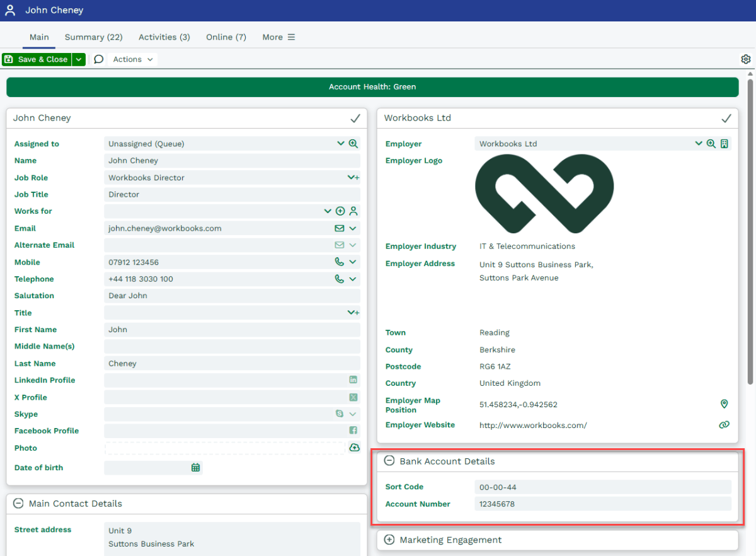Click the plus-arrow icon in Title field
Screen dimensions: 756x556
coord(353,313)
